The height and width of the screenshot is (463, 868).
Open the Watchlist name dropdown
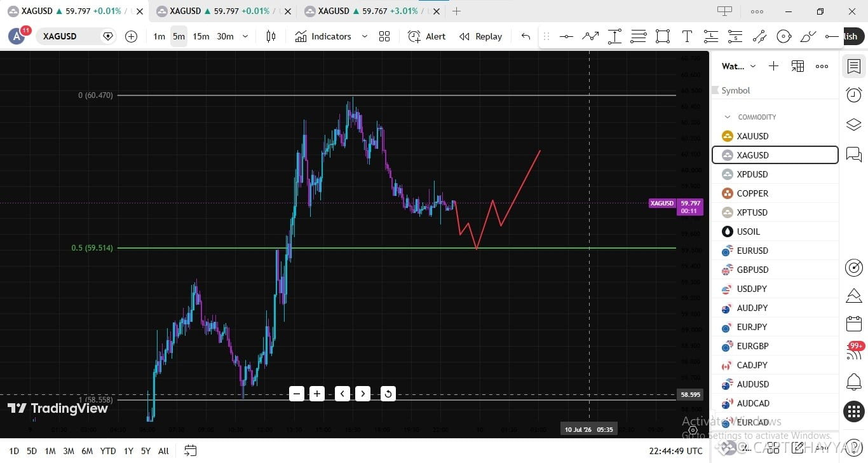(739, 66)
